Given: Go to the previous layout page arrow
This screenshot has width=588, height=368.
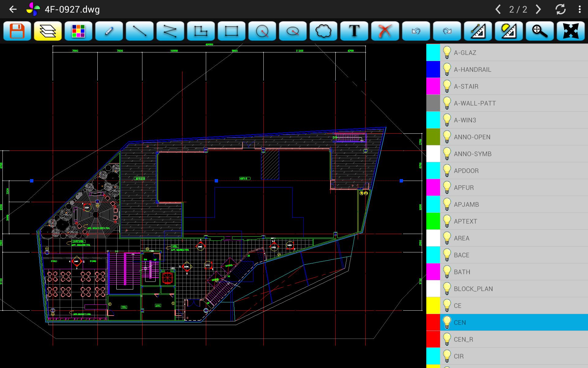Looking at the screenshot, I should [x=498, y=10].
